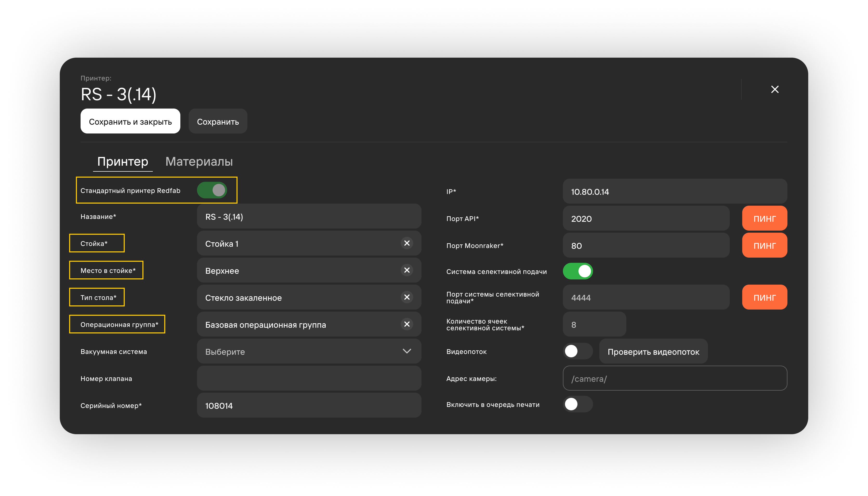
Task: Click the IP address field 10.80.0.14
Action: pos(675,191)
